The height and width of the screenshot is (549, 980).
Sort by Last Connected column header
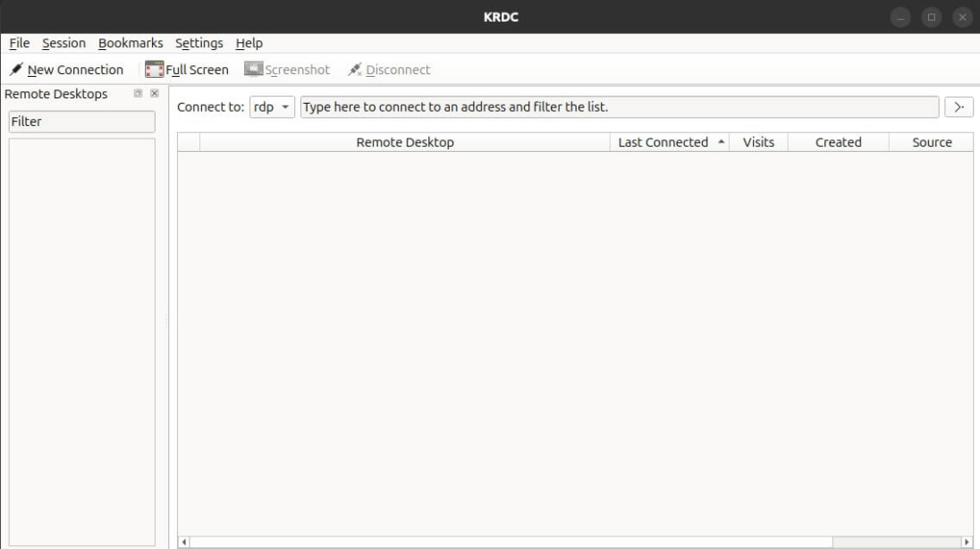(670, 142)
